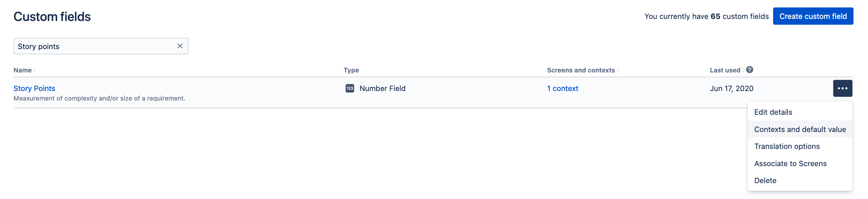This screenshot has height=199, width=868.
Task: Click the 123 Number Field type icon
Action: tap(350, 88)
